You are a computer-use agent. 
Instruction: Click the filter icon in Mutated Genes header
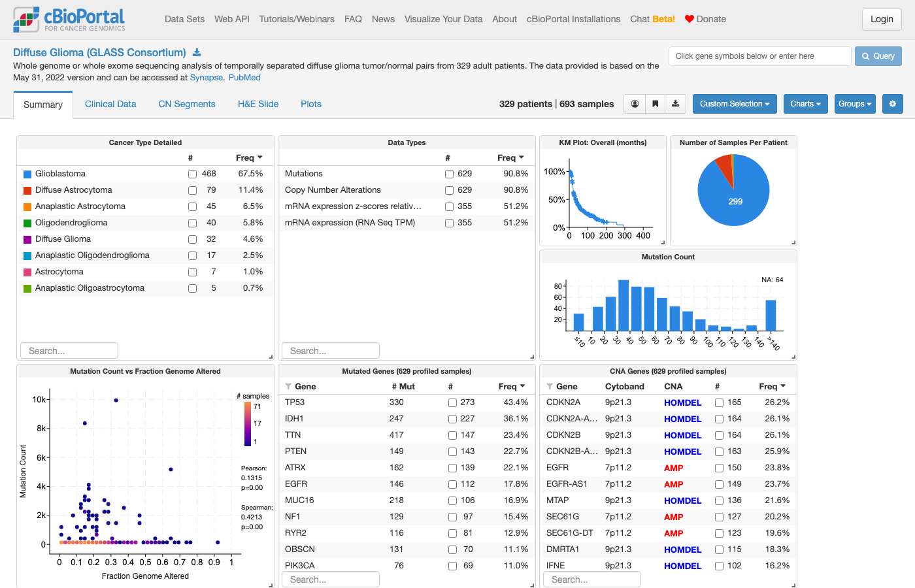288,387
